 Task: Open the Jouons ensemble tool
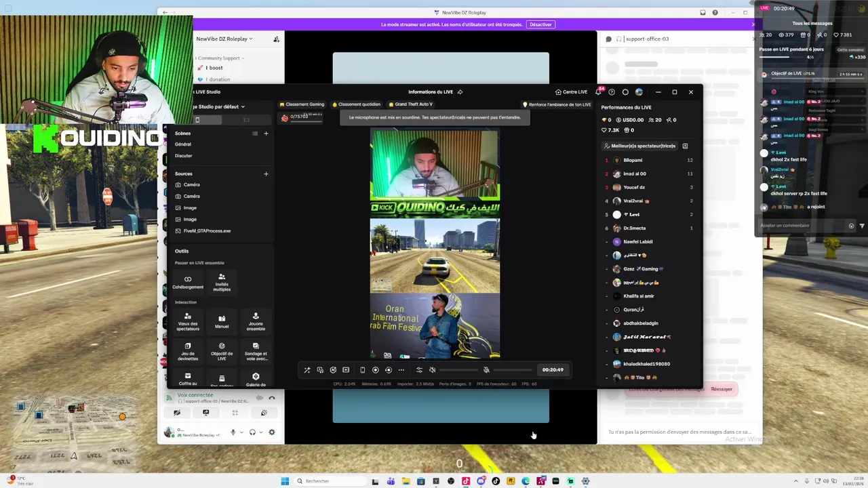[x=256, y=321]
